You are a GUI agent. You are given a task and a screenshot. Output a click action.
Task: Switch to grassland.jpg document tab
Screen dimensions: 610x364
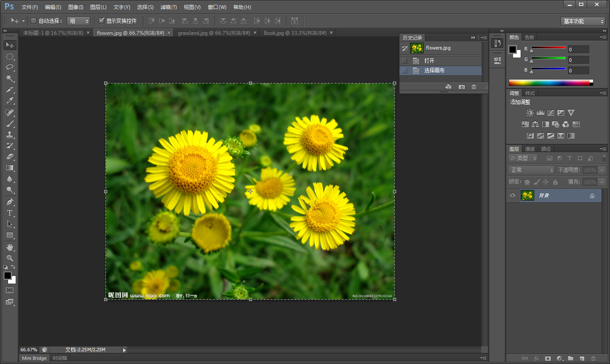[214, 33]
